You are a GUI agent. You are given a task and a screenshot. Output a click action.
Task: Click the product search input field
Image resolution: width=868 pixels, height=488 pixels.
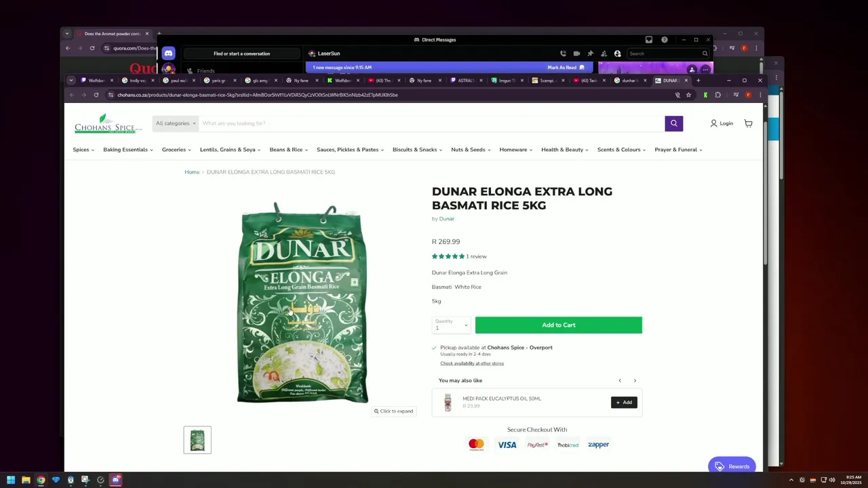432,123
